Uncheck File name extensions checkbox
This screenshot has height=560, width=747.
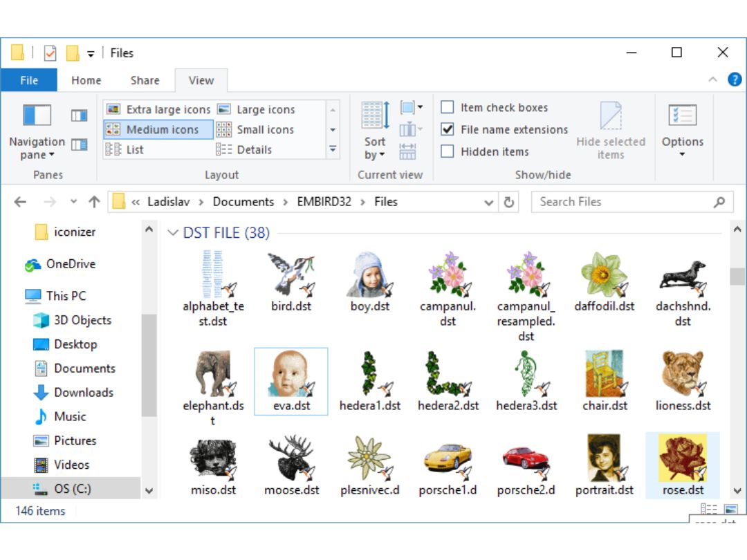pos(448,129)
